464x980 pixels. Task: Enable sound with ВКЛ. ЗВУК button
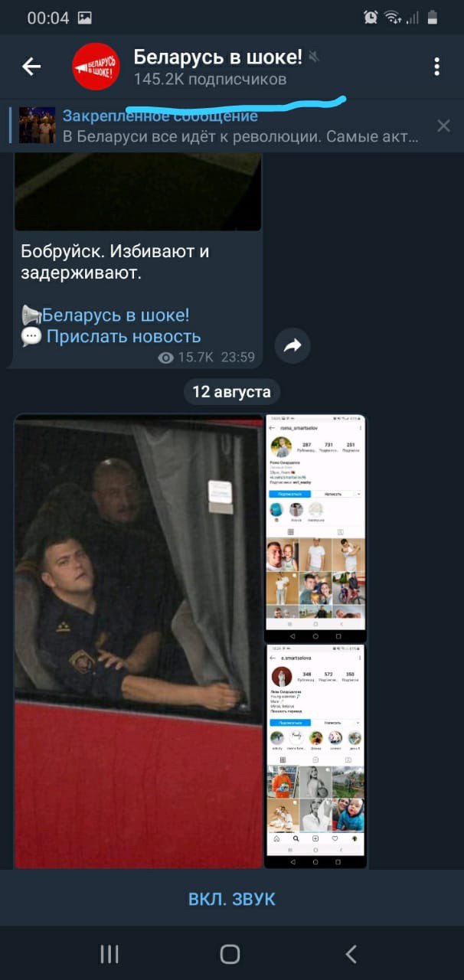(x=232, y=899)
